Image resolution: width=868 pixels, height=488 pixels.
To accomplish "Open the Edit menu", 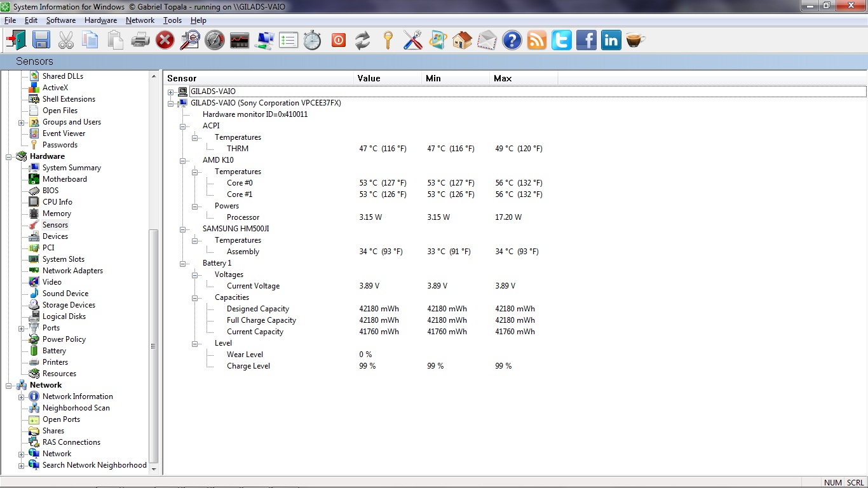I will pyautogui.click(x=31, y=20).
